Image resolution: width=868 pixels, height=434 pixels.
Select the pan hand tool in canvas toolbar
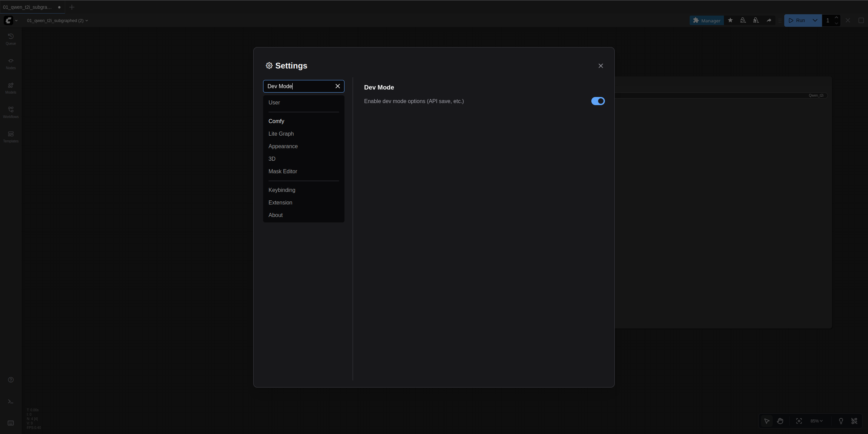pyautogui.click(x=780, y=421)
